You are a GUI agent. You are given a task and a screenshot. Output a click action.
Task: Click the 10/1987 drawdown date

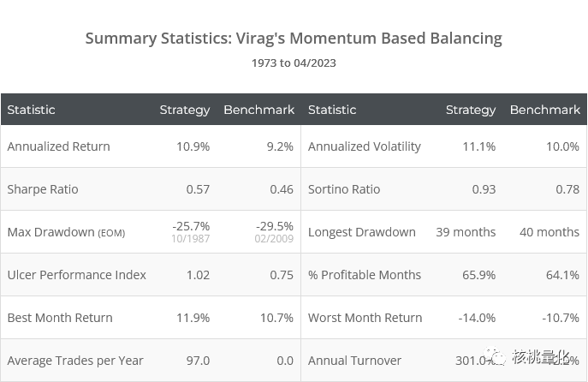192,238
